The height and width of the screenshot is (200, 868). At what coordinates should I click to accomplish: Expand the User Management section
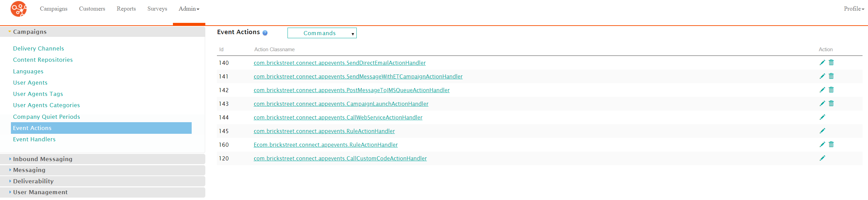[102, 192]
